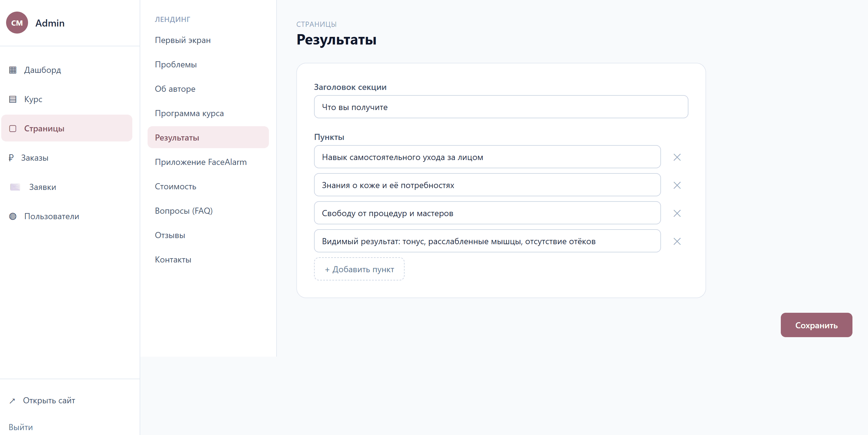Viewport: 868px width, 435px height.
Task: Open the Заказы section
Action: 67,158
